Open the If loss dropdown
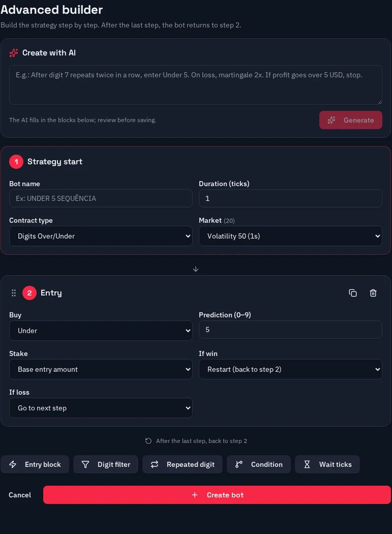 [x=101, y=408]
